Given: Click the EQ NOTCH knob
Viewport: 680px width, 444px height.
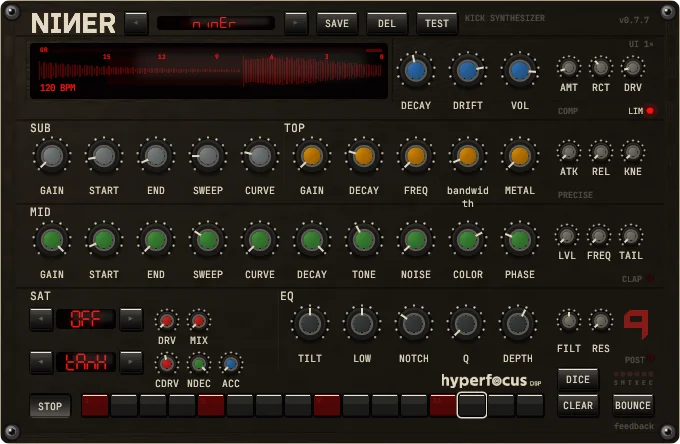Looking at the screenshot, I should (x=414, y=324).
